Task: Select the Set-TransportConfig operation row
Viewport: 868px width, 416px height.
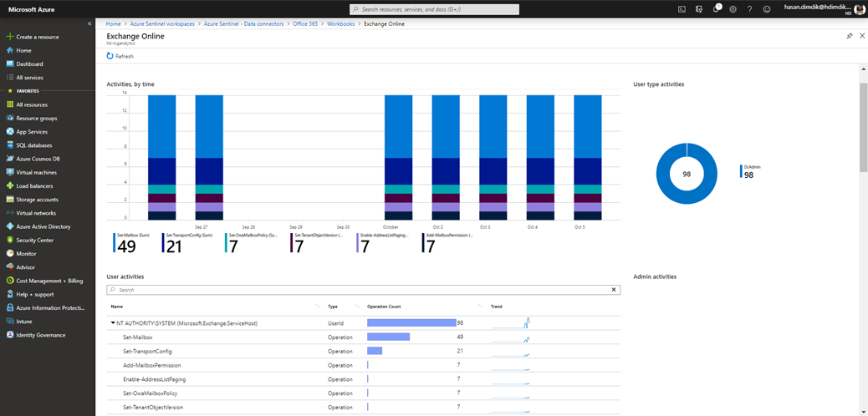Action: [363, 352]
